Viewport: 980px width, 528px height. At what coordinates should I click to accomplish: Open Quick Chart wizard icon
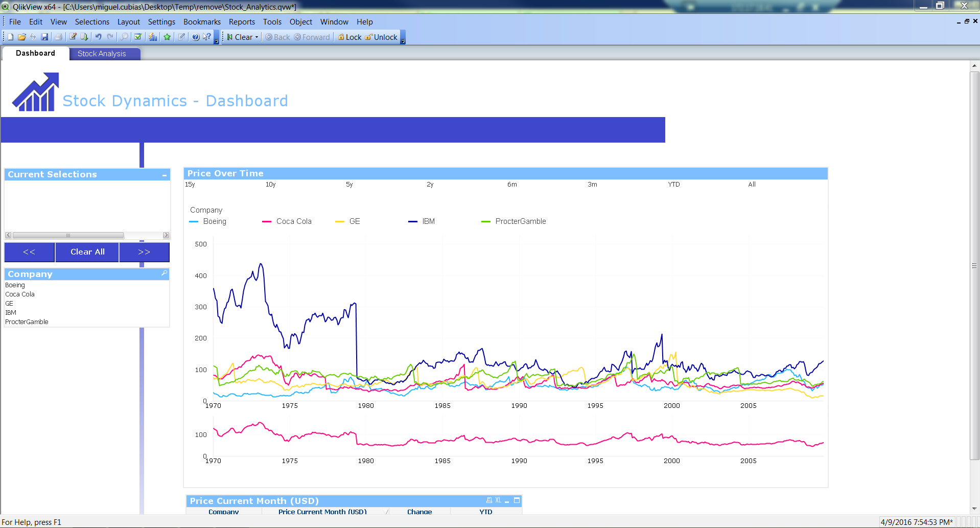(153, 37)
